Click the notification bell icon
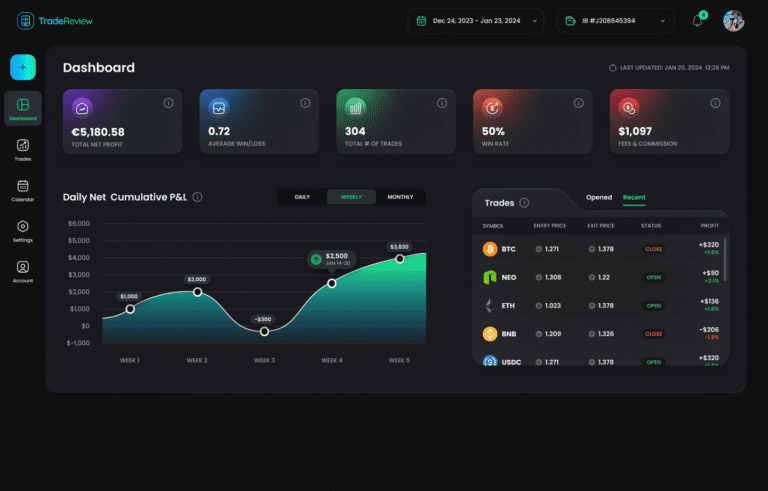The height and width of the screenshot is (491, 768). point(697,21)
